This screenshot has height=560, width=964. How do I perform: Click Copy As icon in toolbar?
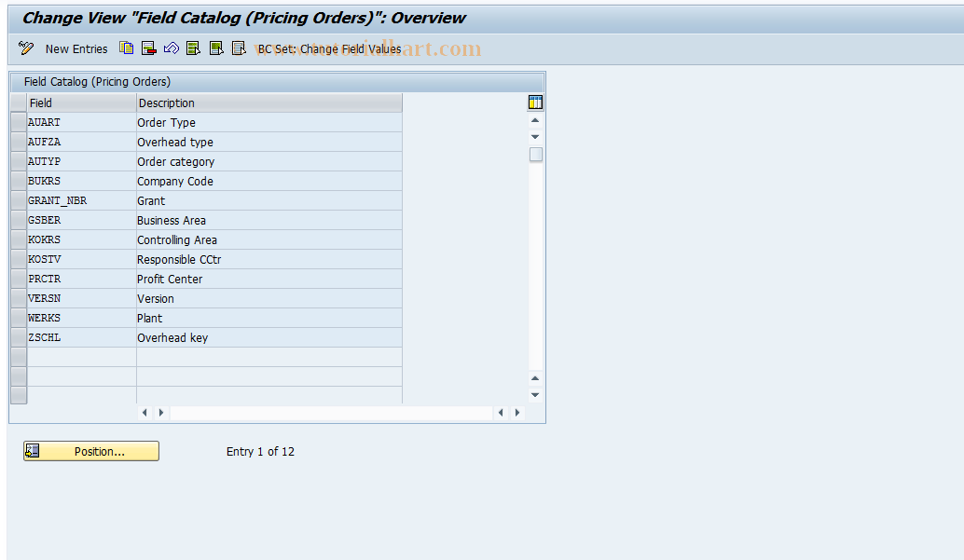coord(127,48)
